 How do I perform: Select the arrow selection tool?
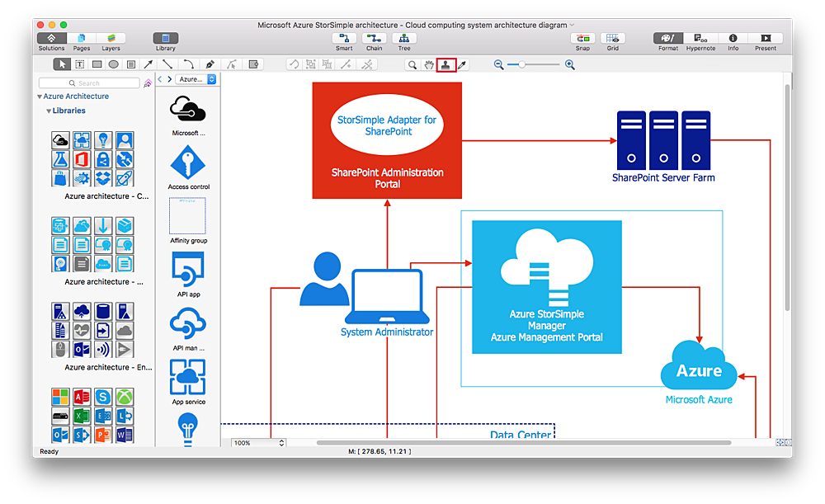62,64
